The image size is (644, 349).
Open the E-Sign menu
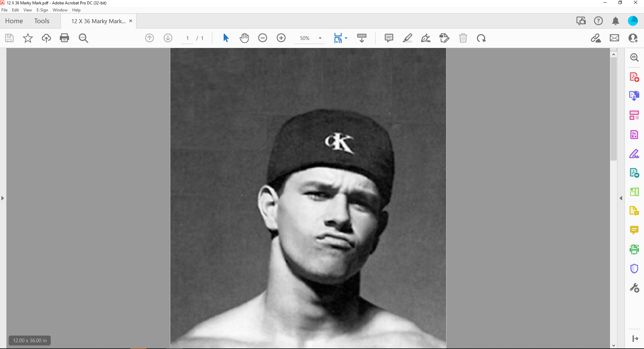pos(42,10)
